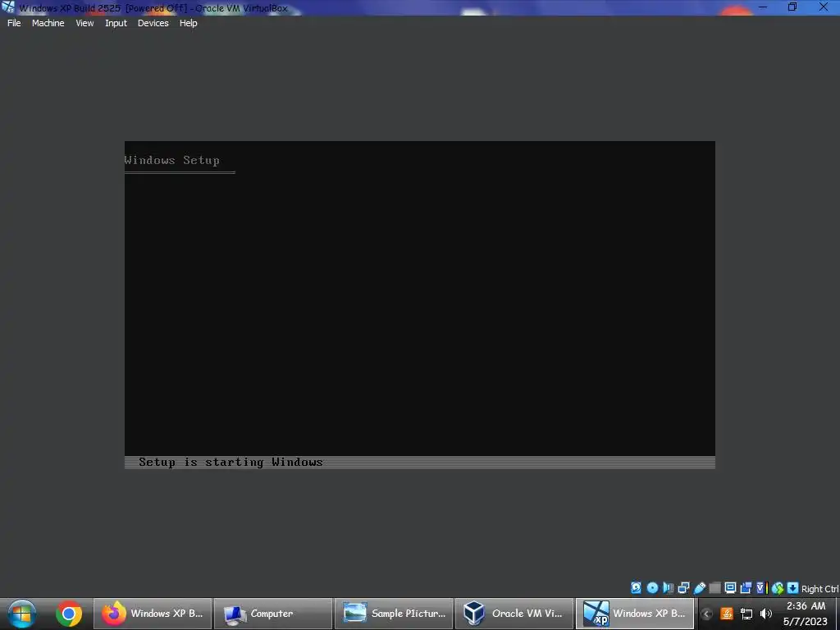Open the Help menu
840x630 pixels.
click(188, 23)
